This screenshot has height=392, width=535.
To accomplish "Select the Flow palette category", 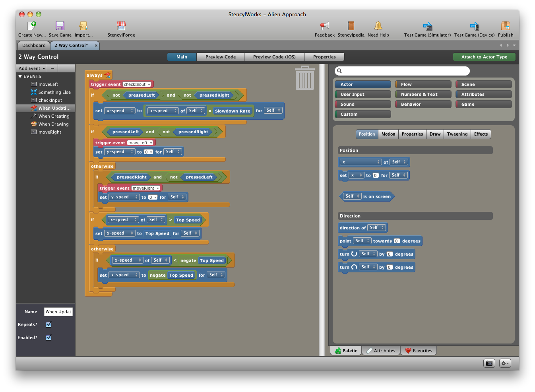I will (423, 84).
